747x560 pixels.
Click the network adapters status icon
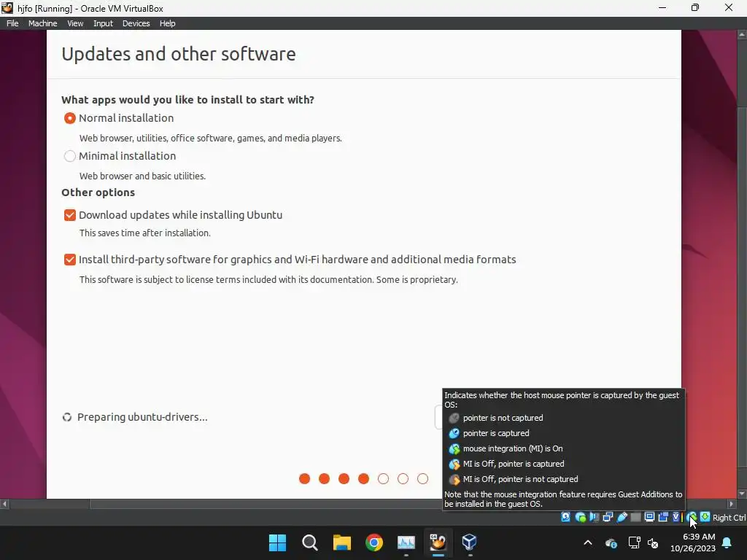coord(608,517)
